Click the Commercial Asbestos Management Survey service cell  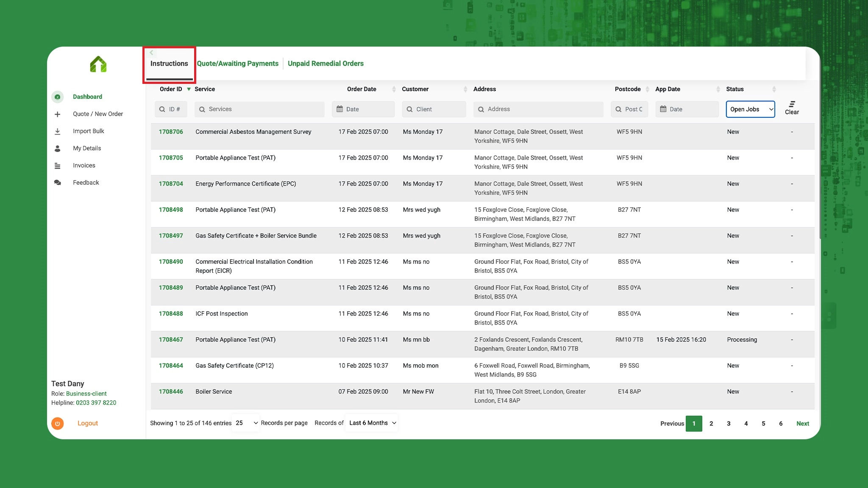click(x=253, y=132)
